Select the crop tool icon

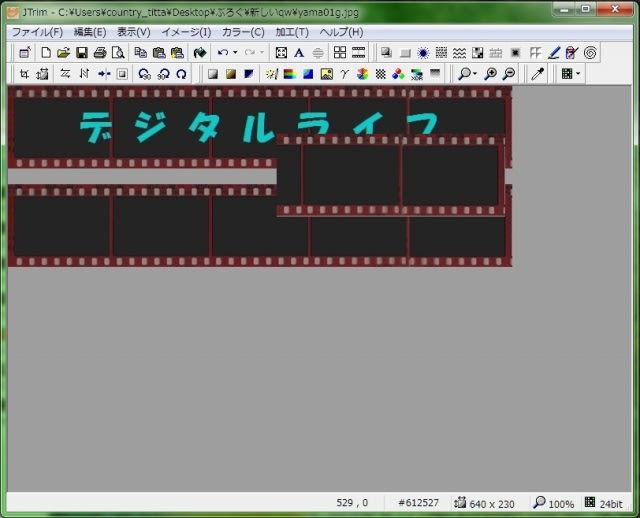click(23, 74)
